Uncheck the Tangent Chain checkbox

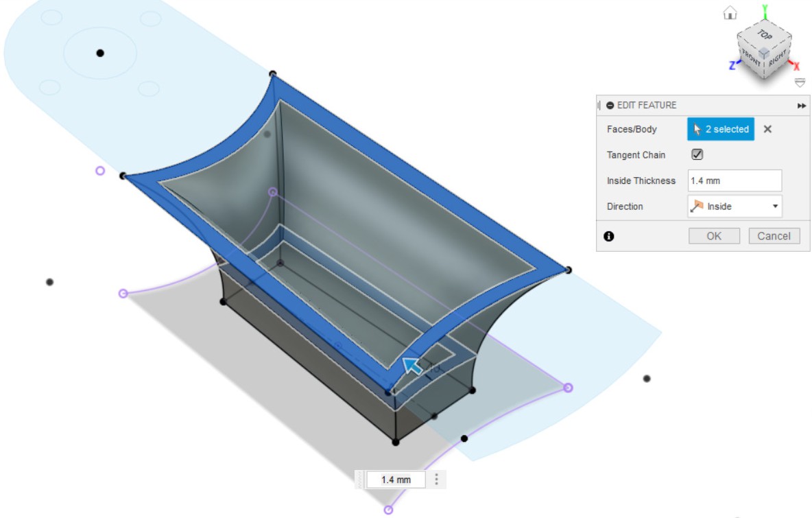click(697, 155)
